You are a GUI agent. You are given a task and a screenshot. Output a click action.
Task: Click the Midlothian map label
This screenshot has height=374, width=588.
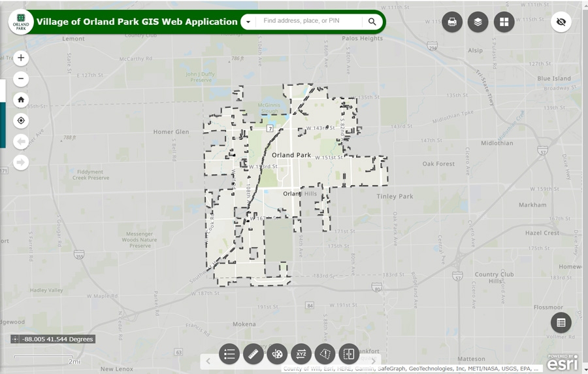(497, 143)
